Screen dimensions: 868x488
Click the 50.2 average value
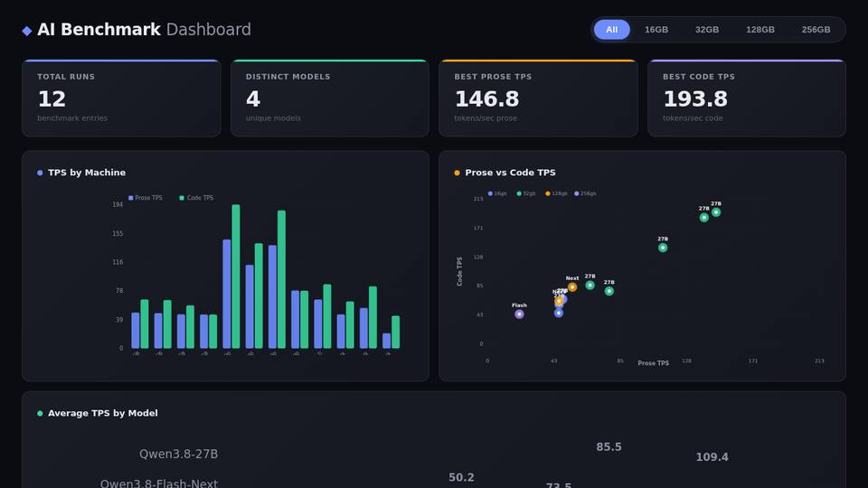pos(461,477)
